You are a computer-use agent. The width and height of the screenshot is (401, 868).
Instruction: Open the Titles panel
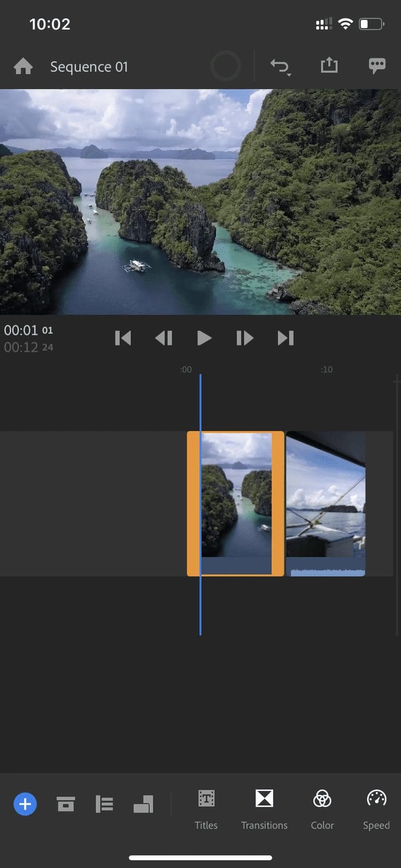click(206, 810)
